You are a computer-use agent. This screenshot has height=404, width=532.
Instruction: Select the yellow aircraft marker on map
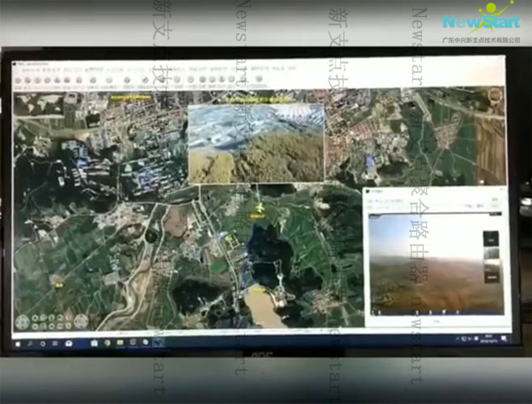point(260,207)
